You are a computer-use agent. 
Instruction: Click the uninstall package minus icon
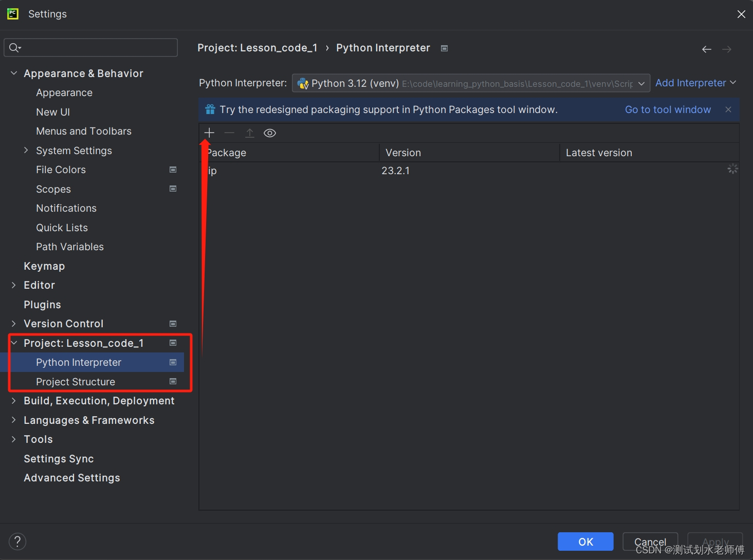pyautogui.click(x=229, y=133)
